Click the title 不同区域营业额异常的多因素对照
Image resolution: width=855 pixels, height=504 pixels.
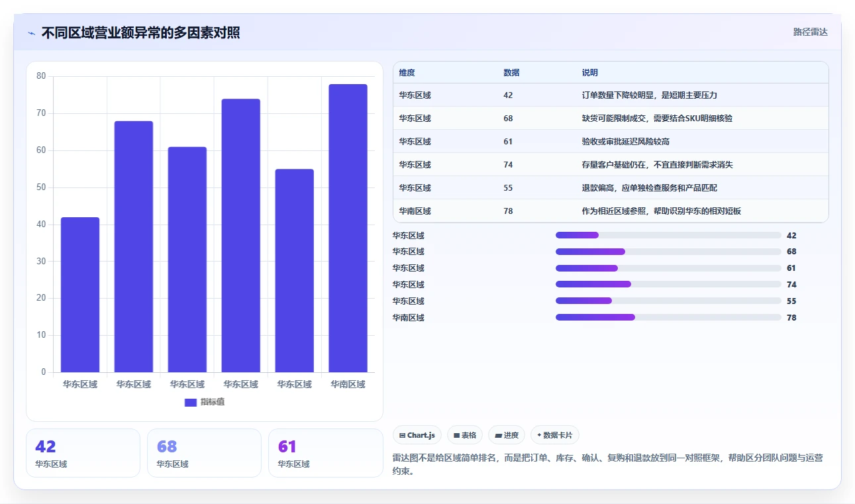pos(140,32)
